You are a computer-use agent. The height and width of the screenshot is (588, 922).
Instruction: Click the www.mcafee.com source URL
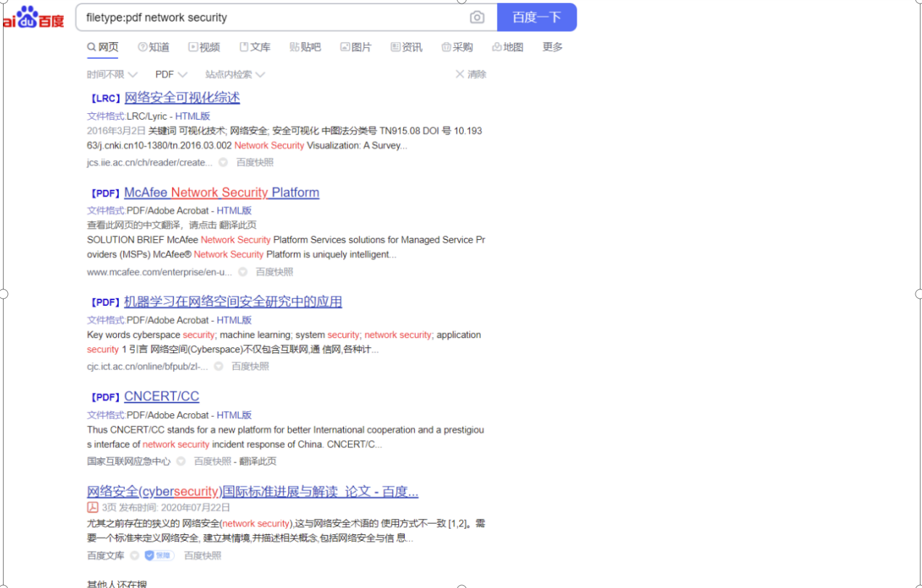tap(160, 272)
